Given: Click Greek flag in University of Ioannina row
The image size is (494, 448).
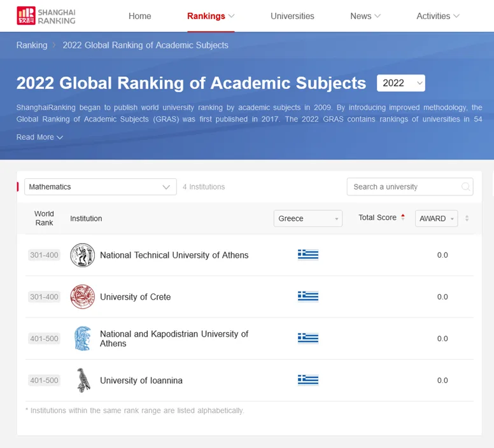Looking at the screenshot, I should tap(308, 381).
